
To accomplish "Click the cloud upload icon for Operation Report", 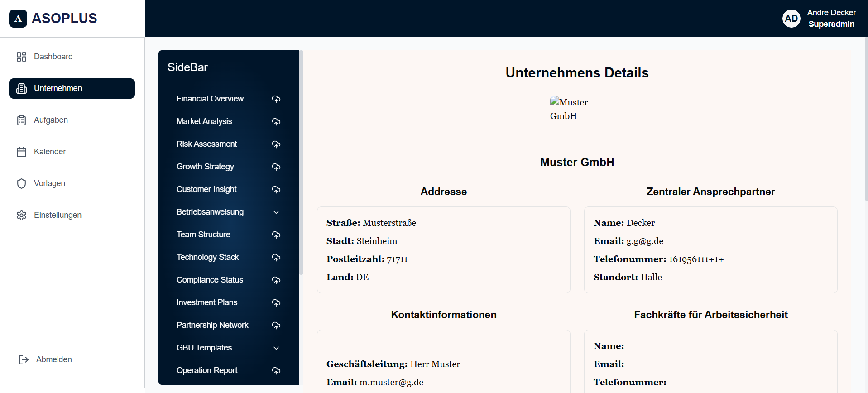I will coord(276,370).
